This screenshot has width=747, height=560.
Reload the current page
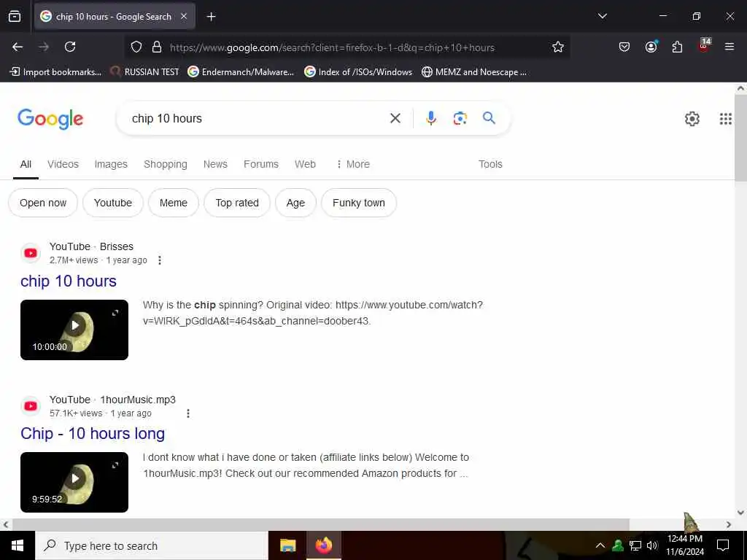pyautogui.click(x=70, y=47)
